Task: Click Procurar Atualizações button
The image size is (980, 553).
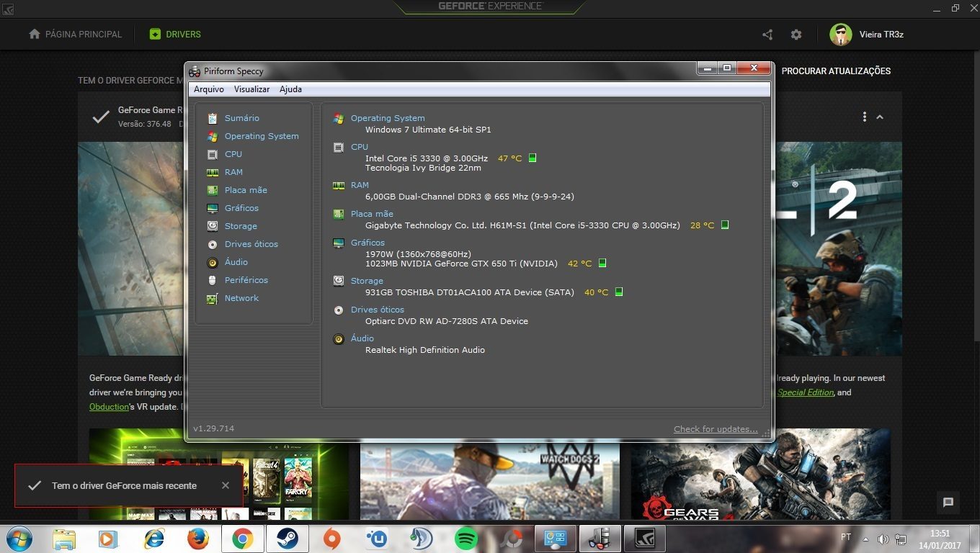Action: [x=836, y=71]
